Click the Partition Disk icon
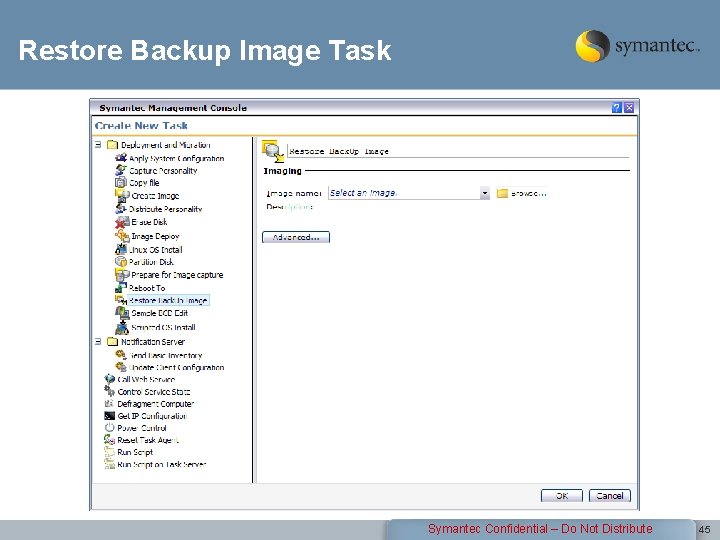This screenshot has height=540, width=720. point(121,262)
